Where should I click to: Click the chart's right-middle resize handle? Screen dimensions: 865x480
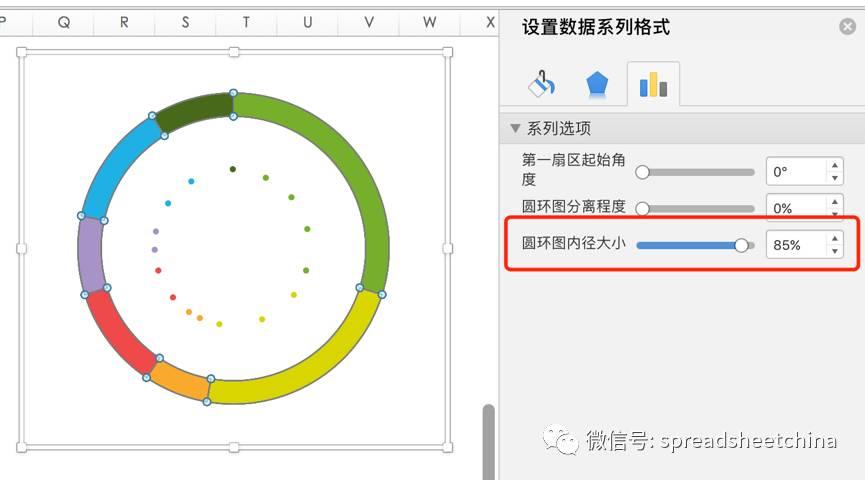coord(447,249)
